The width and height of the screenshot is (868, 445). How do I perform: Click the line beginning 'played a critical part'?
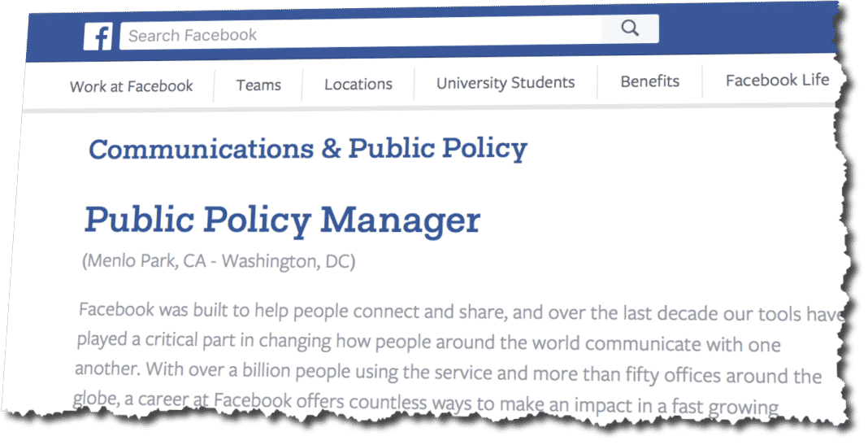(x=428, y=342)
